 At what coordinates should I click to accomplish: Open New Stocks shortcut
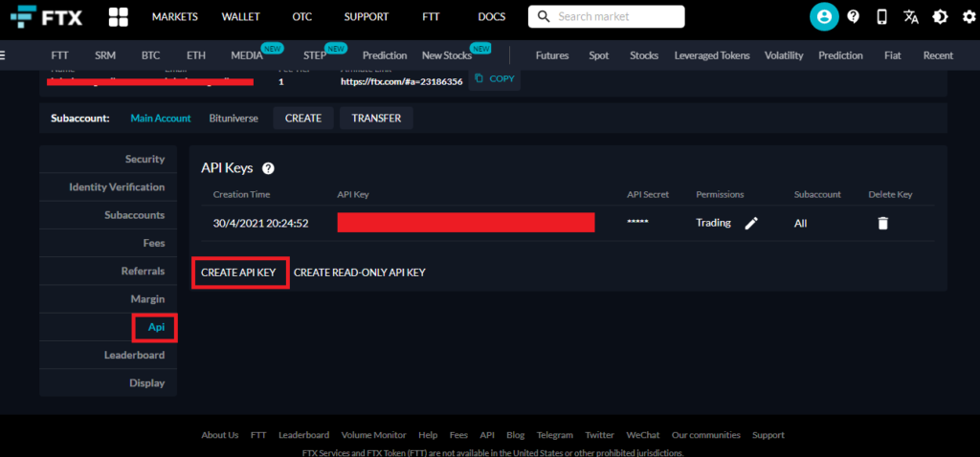(447, 55)
